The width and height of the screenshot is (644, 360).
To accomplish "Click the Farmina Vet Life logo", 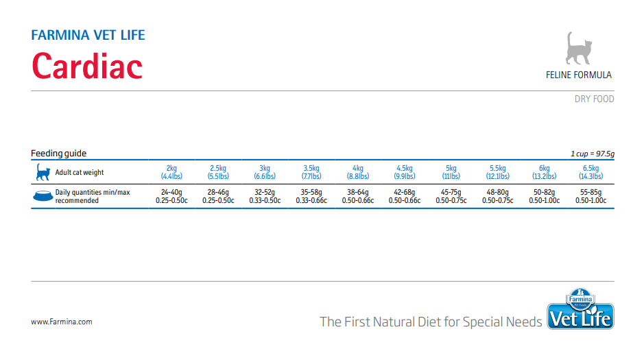I will (x=580, y=309).
